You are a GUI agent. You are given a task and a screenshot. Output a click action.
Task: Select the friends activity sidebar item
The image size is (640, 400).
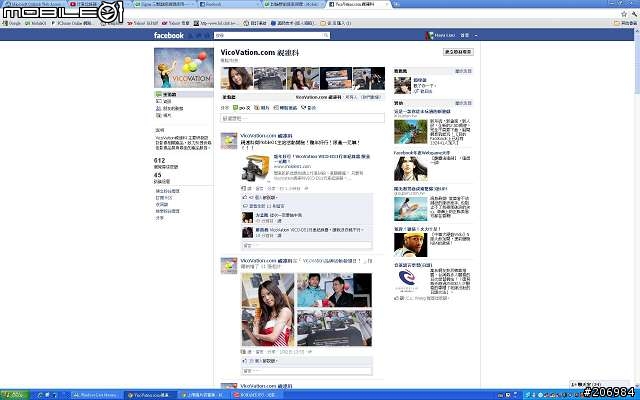170,109
